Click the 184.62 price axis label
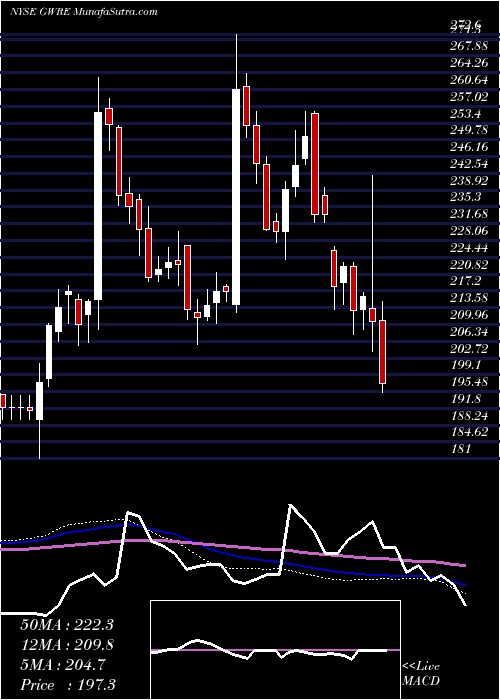Image resolution: width=500 pixels, height=700 pixels. (x=471, y=433)
